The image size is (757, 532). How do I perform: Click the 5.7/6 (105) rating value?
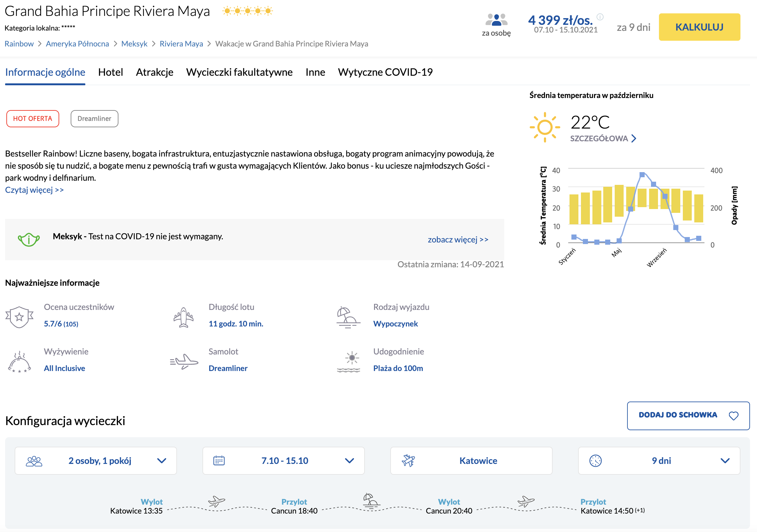pos(61,324)
